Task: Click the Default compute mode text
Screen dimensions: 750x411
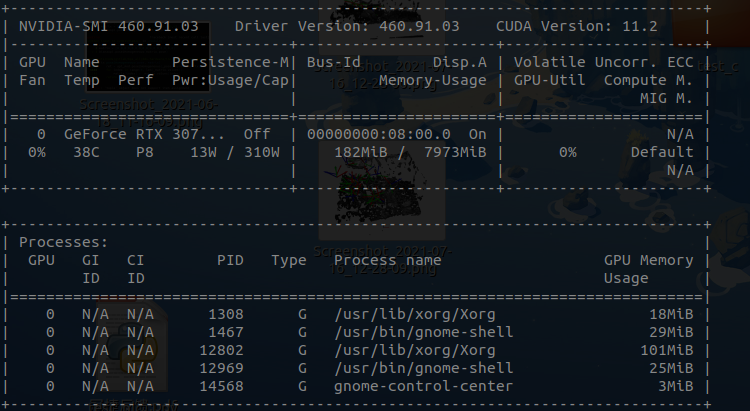Action: pos(662,153)
